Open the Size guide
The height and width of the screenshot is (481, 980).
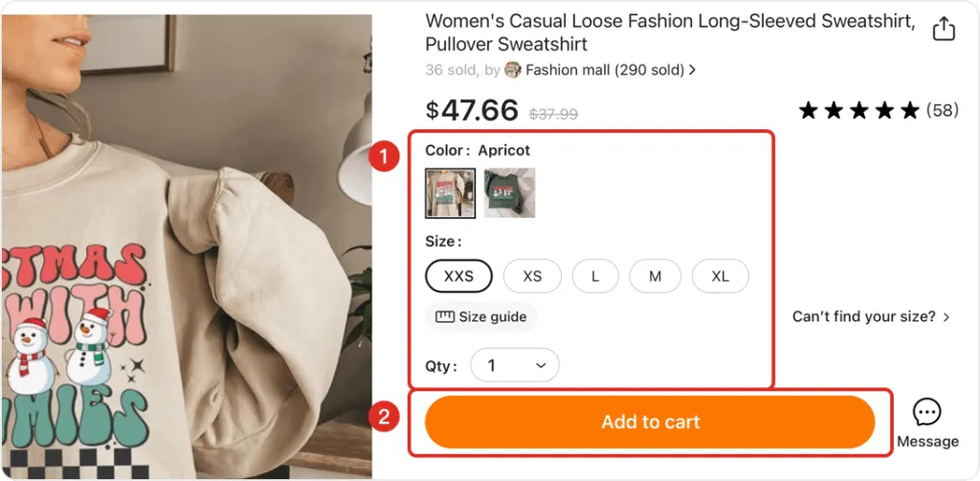(x=482, y=317)
